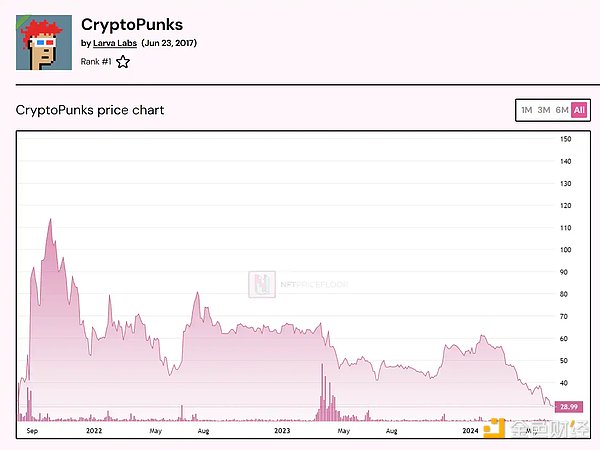Click the CryptoPunks collection title
The width and height of the screenshot is (600, 450).
click(132, 23)
